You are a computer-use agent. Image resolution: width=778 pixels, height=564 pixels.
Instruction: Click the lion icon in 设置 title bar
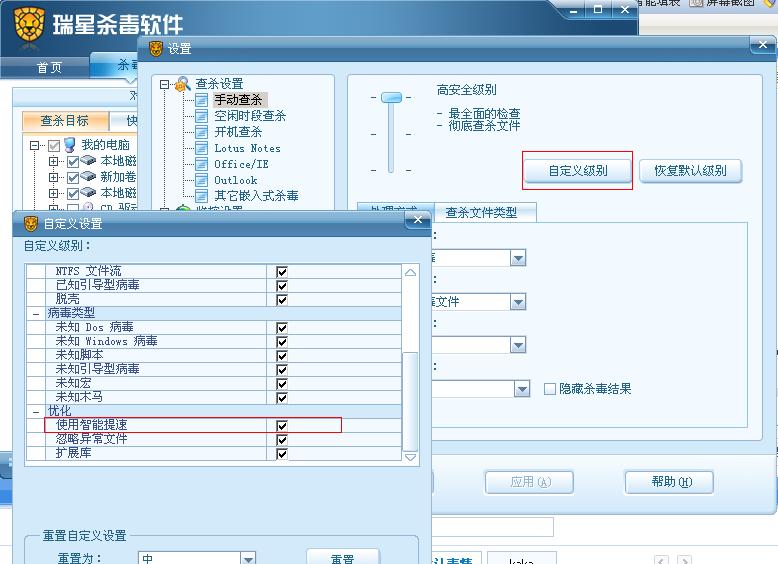(156, 49)
